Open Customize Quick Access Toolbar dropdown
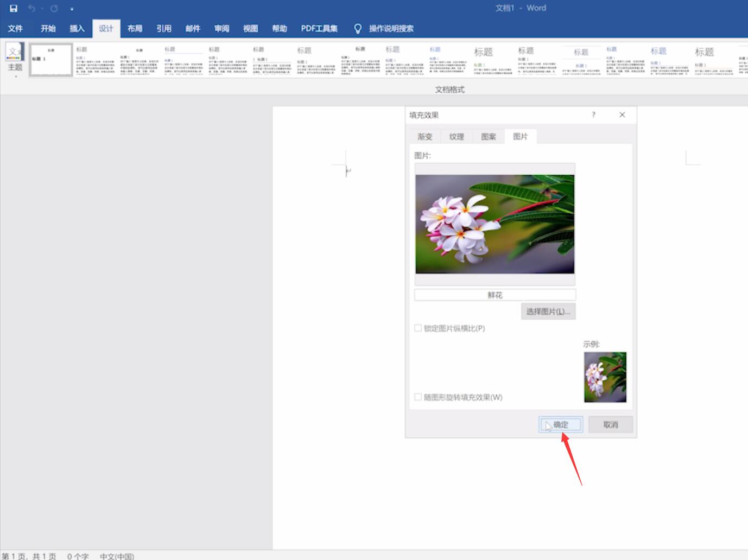This screenshot has width=748, height=560. (x=72, y=9)
